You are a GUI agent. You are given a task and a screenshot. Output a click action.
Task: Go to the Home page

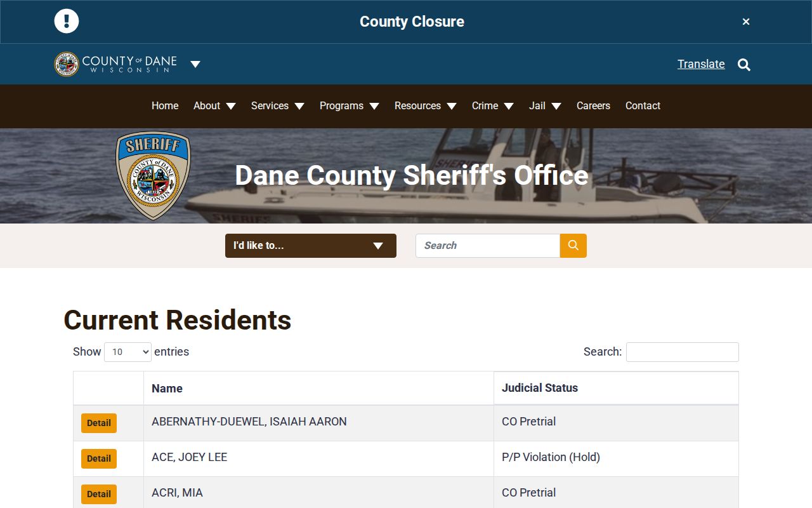point(165,106)
